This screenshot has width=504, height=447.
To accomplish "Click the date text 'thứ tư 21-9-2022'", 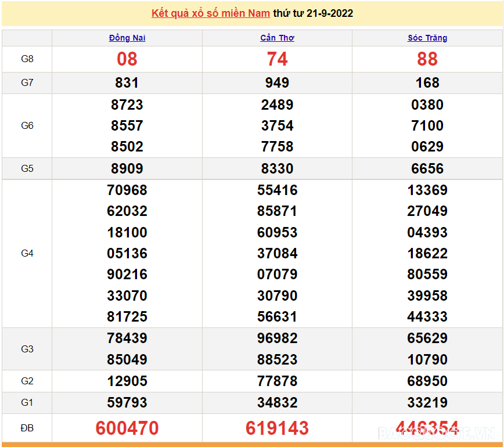I will 313,13.
